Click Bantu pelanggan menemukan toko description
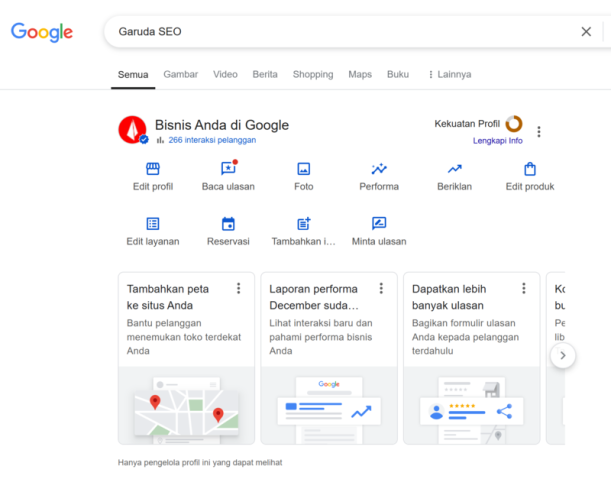The image size is (611, 479). pos(184,337)
